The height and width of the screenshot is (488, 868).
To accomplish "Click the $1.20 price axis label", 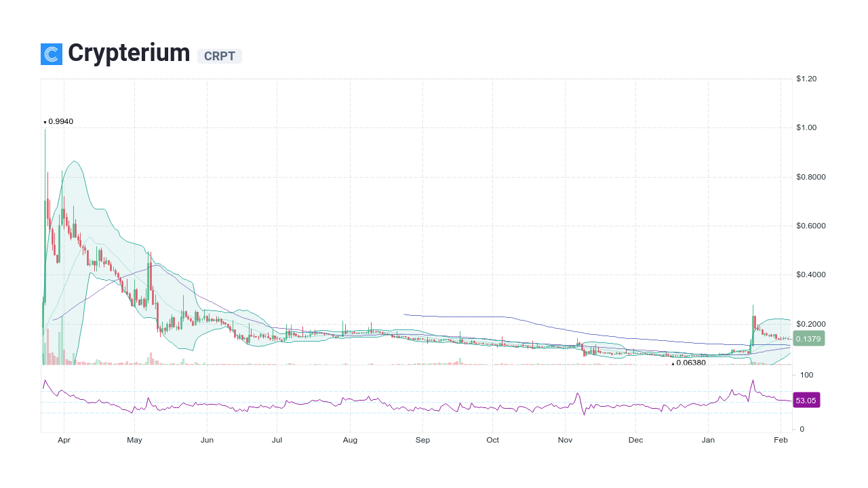I will point(806,79).
